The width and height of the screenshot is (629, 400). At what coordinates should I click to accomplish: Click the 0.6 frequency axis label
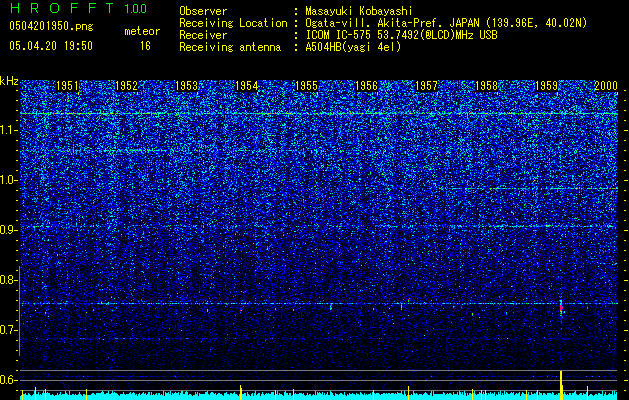(8, 380)
